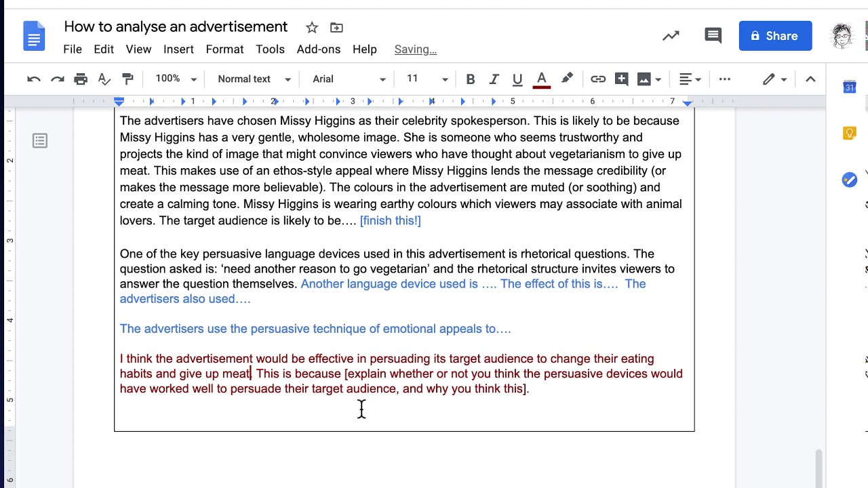
Task: Open the Format menu
Action: [x=224, y=49]
